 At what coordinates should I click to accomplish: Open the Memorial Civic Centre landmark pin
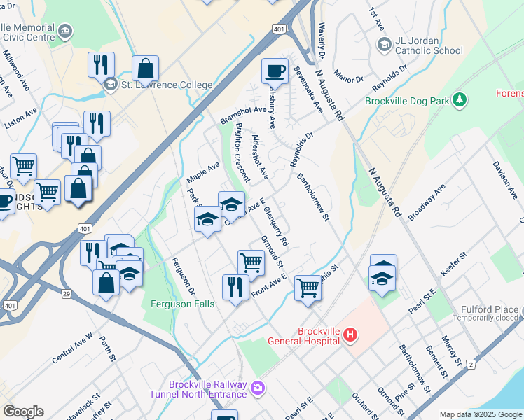click(65, 31)
